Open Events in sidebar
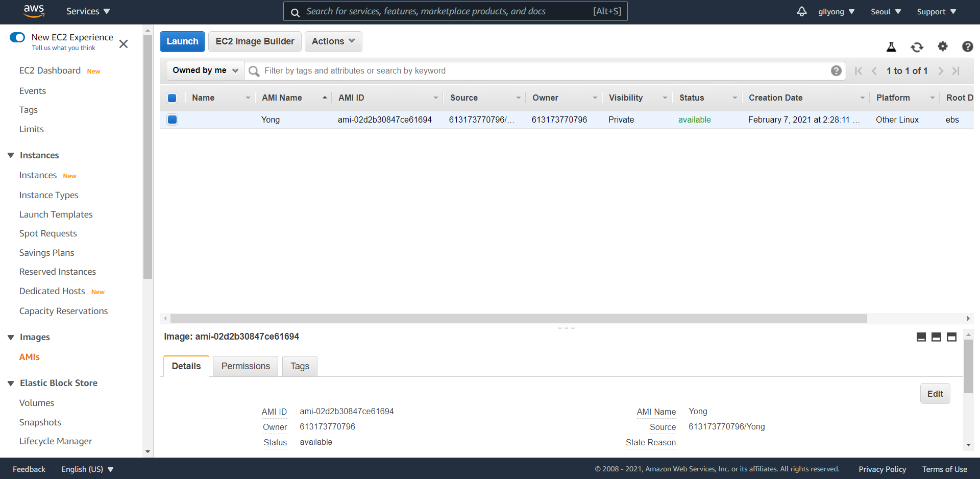Screen dimensions: 980x479 click(x=33, y=91)
